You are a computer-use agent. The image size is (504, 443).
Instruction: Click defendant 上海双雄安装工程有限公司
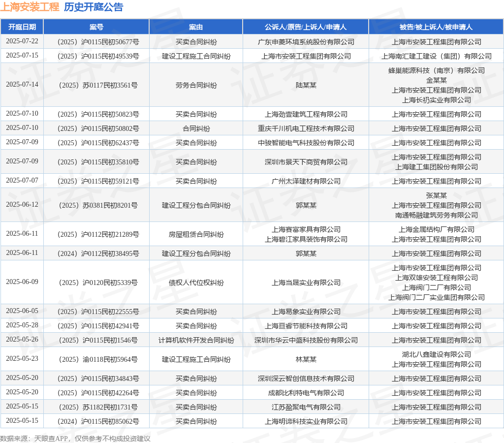coord(437,278)
